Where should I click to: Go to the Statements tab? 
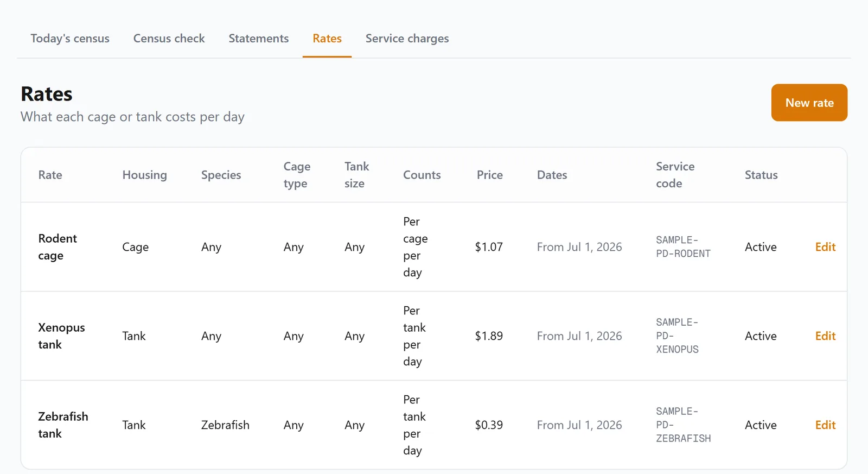pyautogui.click(x=258, y=39)
